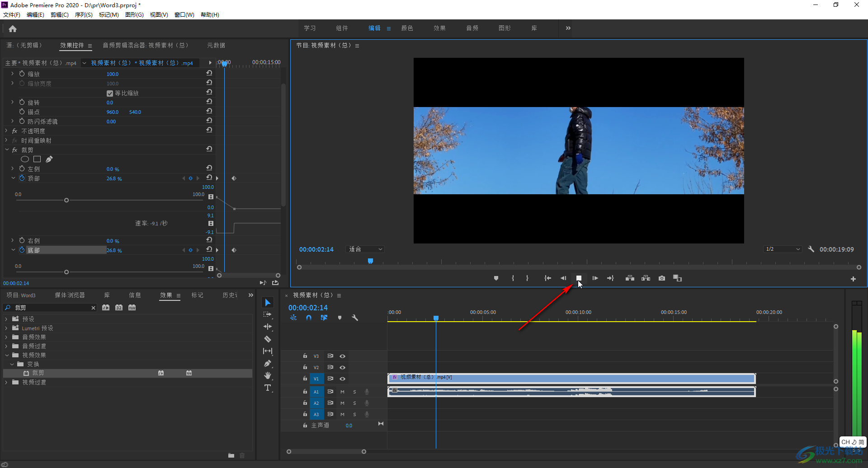Toggle the 等比缩放 checkbox
Viewport: 868px width, 468px height.
110,94
